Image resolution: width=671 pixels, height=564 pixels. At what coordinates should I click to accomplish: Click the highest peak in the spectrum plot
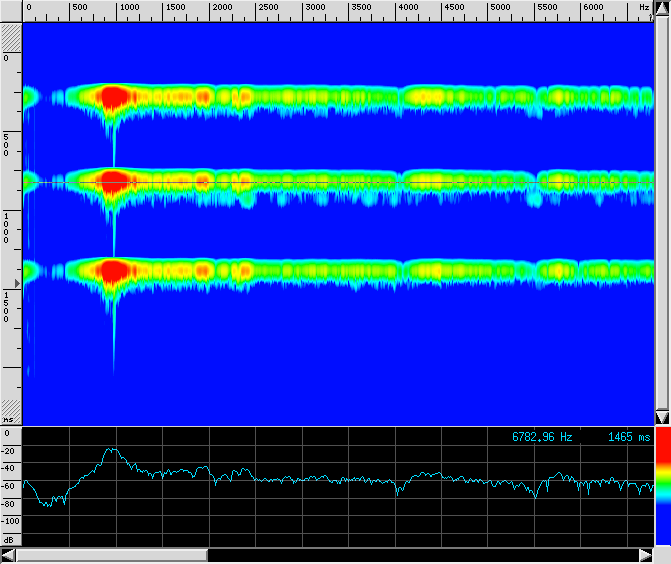(112, 451)
